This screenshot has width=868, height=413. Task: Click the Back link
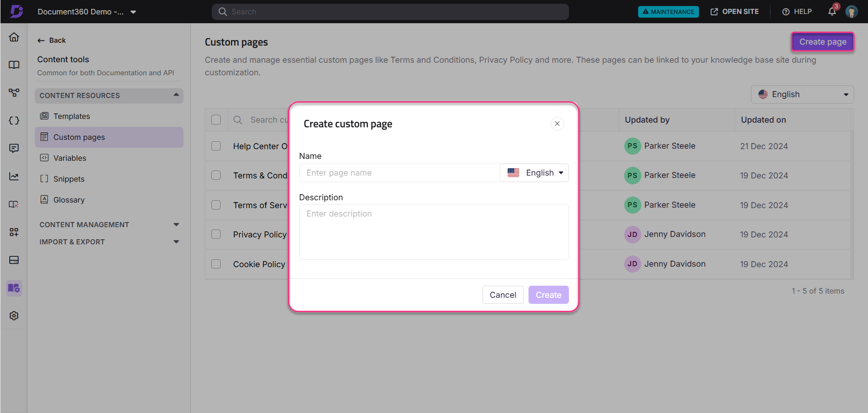point(52,40)
